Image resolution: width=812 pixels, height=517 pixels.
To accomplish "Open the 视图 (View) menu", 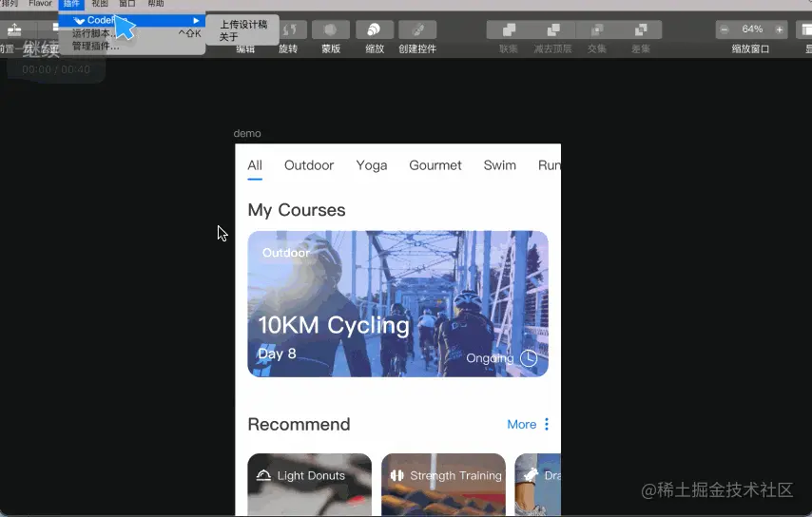I will tap(100, 4).
